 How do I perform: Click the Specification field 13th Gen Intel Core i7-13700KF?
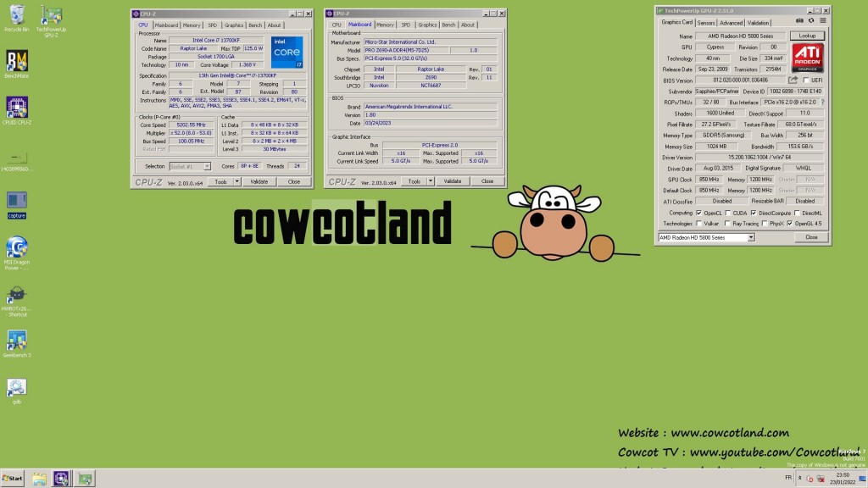[237, 75]
